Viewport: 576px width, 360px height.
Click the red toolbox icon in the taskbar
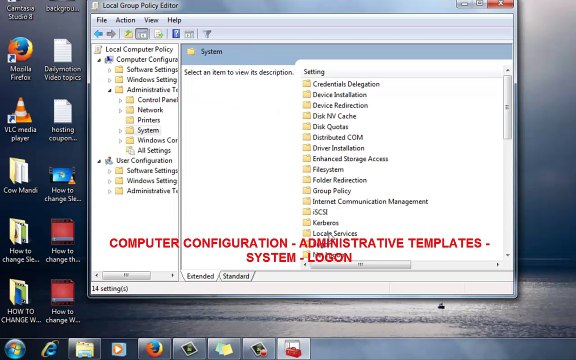(x=294, y=349)
